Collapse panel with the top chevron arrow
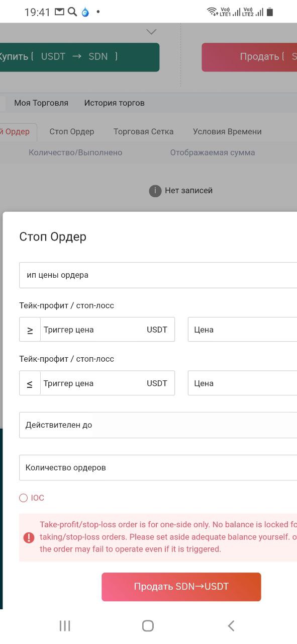Viewport: 297px width, 644px height. click(x=151, y=32)
